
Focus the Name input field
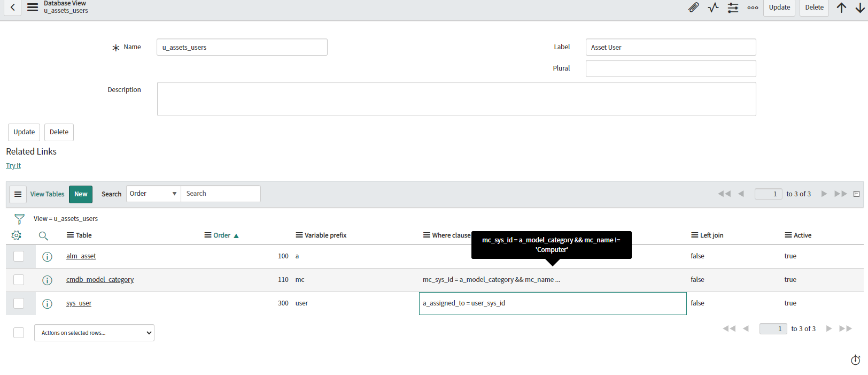coord(242,47)
